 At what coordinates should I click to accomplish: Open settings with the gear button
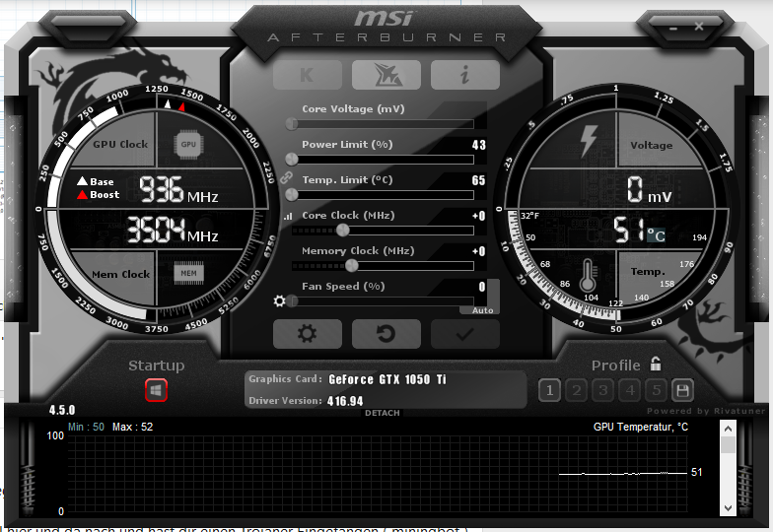308,334
